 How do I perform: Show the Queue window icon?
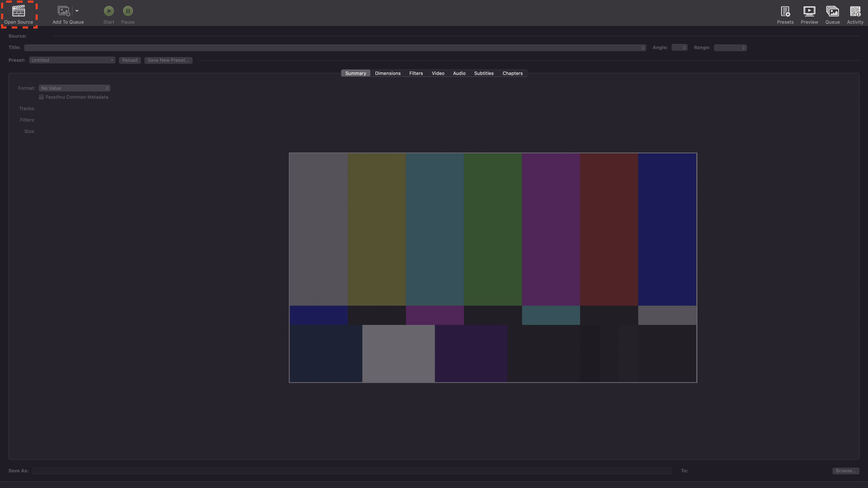click(x=832, y=11)
